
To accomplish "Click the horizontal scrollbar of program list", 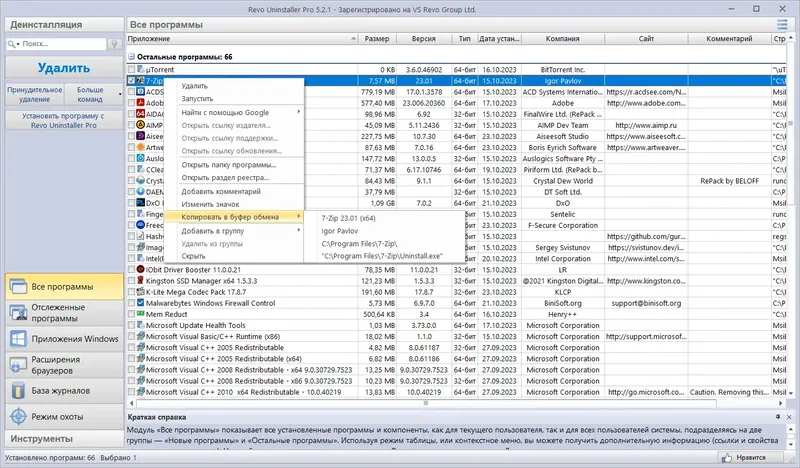I will (426, 403).
